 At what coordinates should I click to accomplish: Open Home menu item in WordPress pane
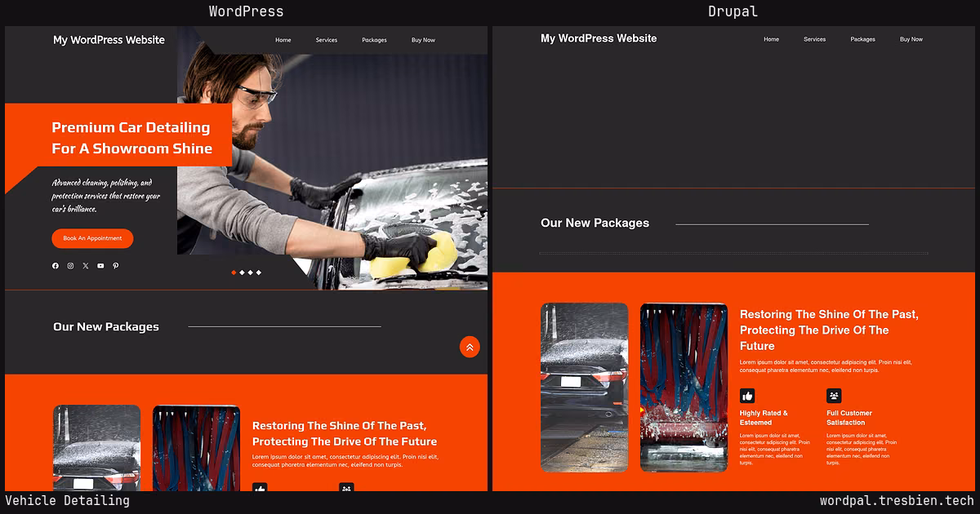[x=283, y=40]
